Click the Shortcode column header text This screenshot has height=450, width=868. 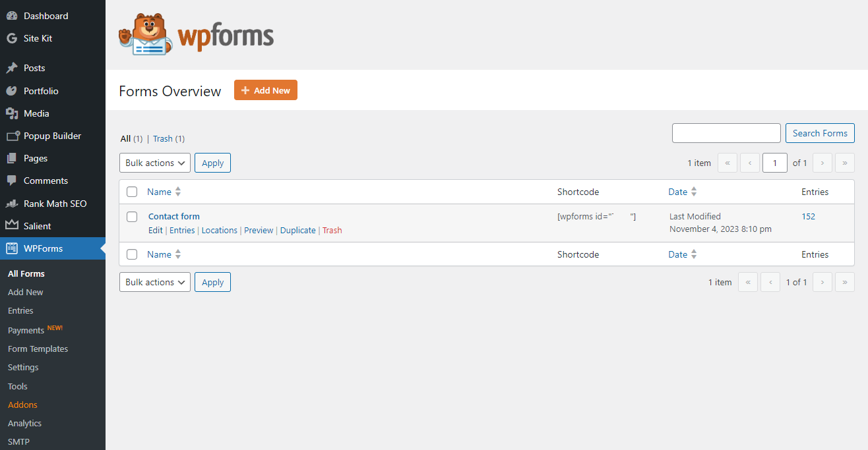578,192
